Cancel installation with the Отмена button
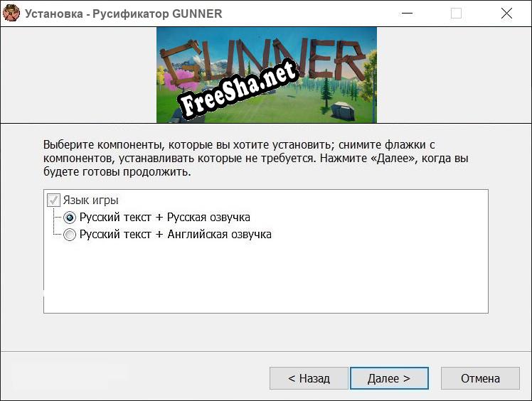Screen dimensions: 532x401 480,378
